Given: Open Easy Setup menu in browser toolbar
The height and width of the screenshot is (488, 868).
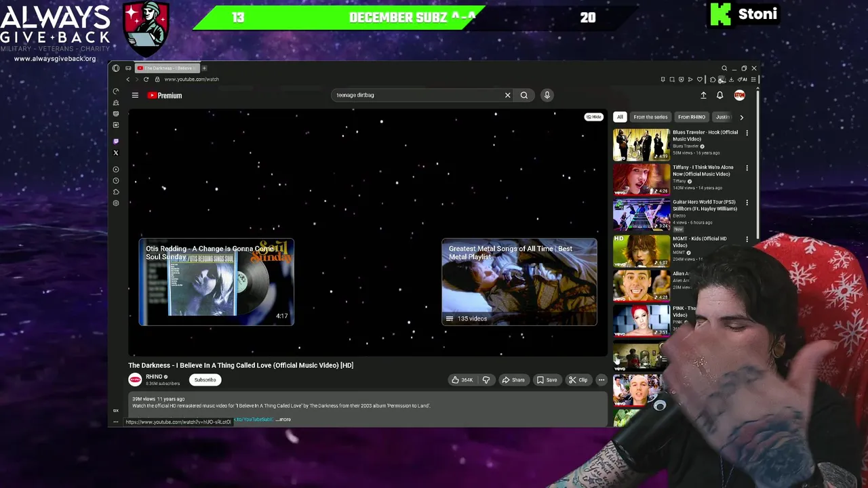Looking at the screenshot, I should tap(753, 79).
